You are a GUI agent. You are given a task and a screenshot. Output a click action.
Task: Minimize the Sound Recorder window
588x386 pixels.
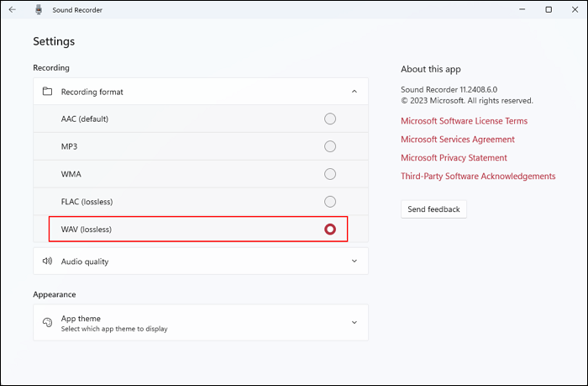click(522, 9)
